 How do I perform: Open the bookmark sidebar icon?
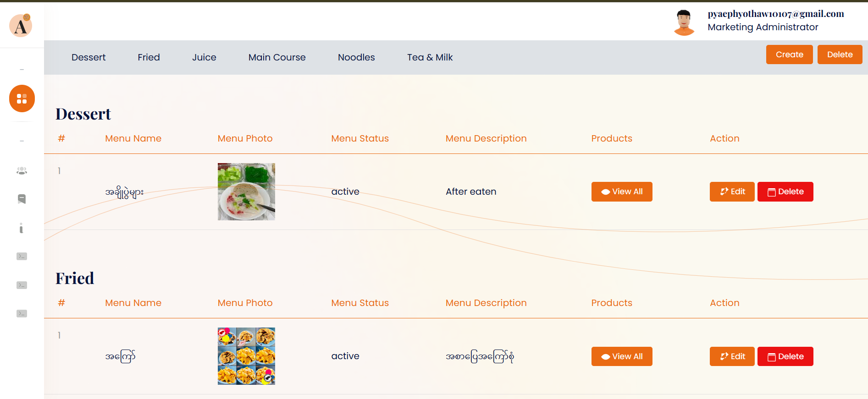tap(22, 199)
